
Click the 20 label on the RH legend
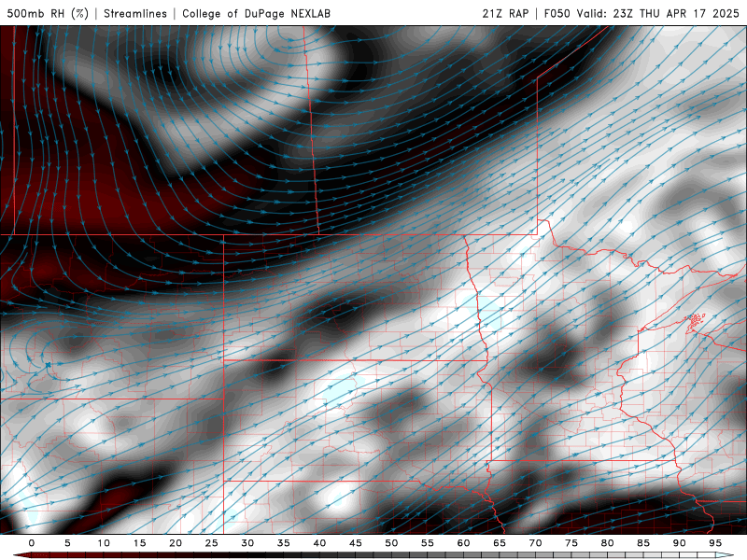click(x=176, y=543)
